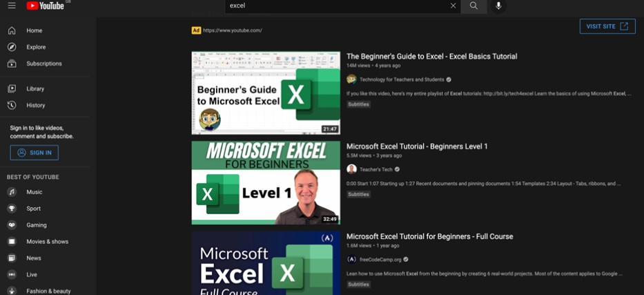Viewport: 644px width, 295px height.
Task: Click the Home icon in sidebar
Action: pos(12,30)
